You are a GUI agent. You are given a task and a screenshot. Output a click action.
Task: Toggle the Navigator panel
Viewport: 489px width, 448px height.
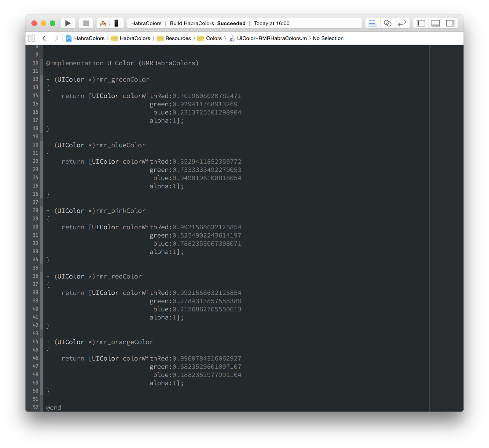(421, 23)
